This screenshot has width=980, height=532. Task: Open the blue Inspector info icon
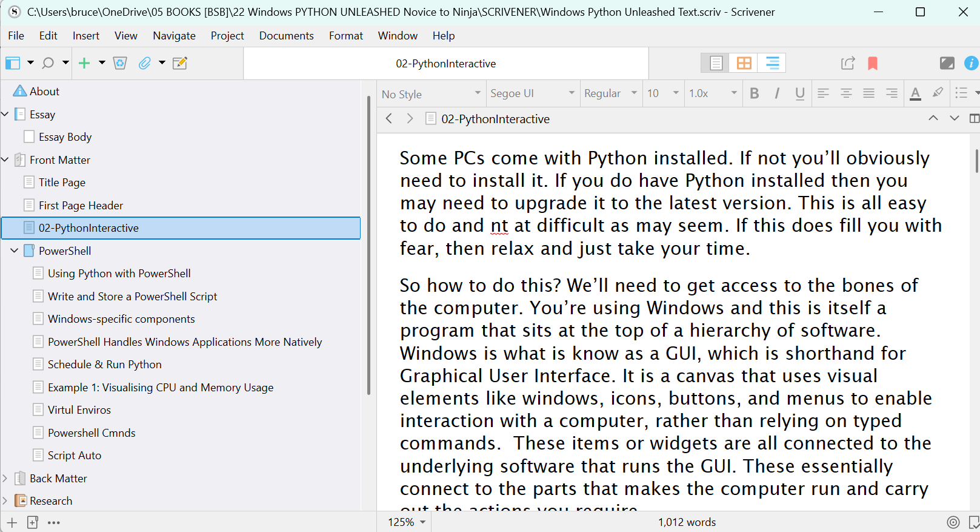(971, 63)
